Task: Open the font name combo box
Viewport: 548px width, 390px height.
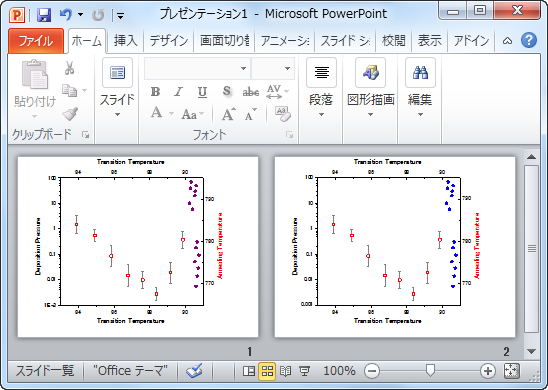Action: [197, 68]
